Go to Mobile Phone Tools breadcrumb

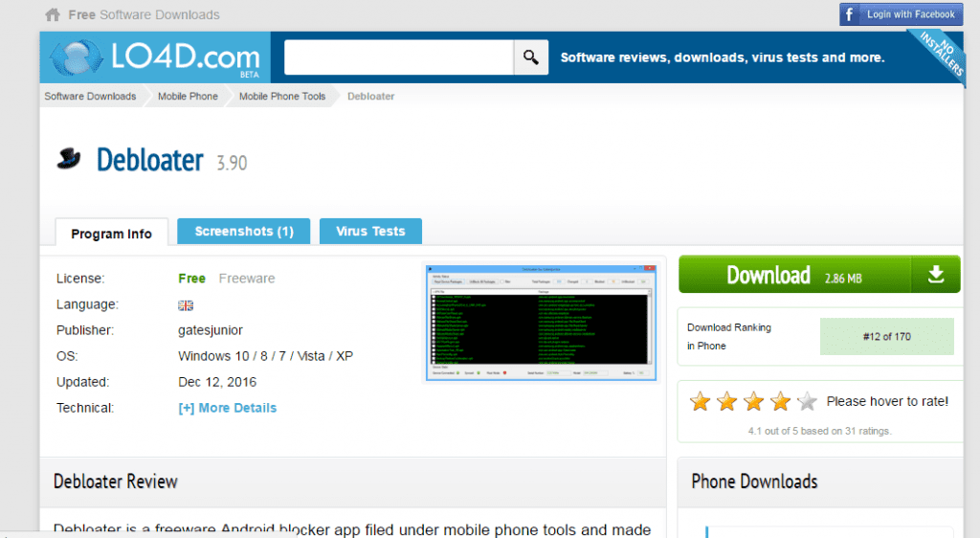pyautogui.click(x=282, y=97)
